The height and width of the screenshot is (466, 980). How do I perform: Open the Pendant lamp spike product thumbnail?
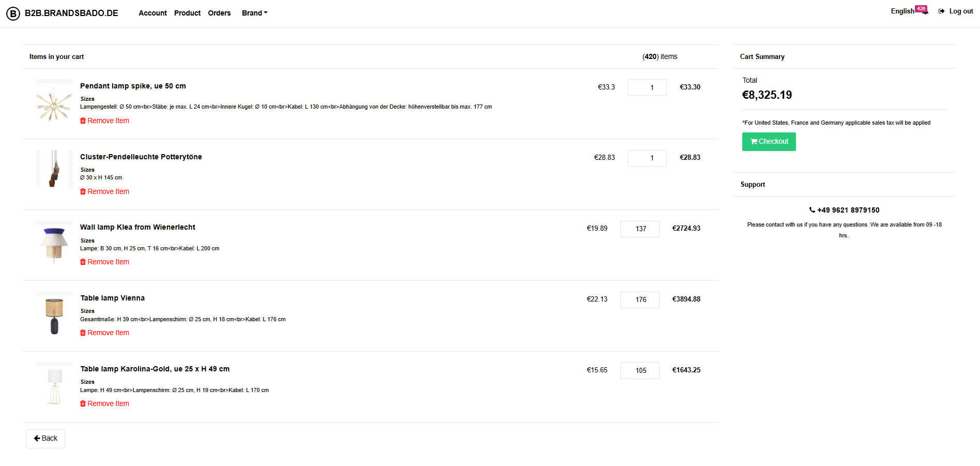54,102
